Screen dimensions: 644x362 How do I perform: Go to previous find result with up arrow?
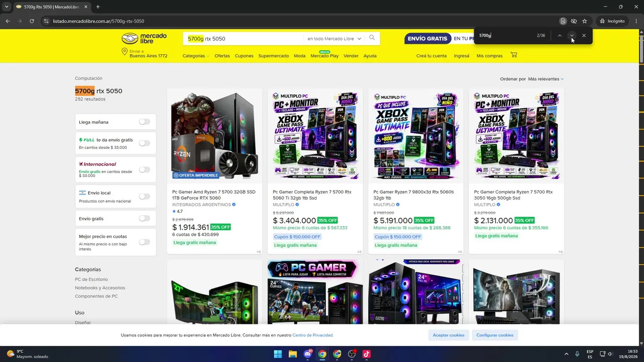(x=559, y=35)
